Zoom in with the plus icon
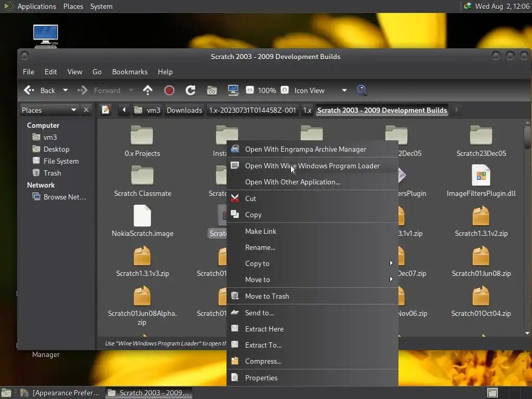532x399 pixels. [285, 90]
